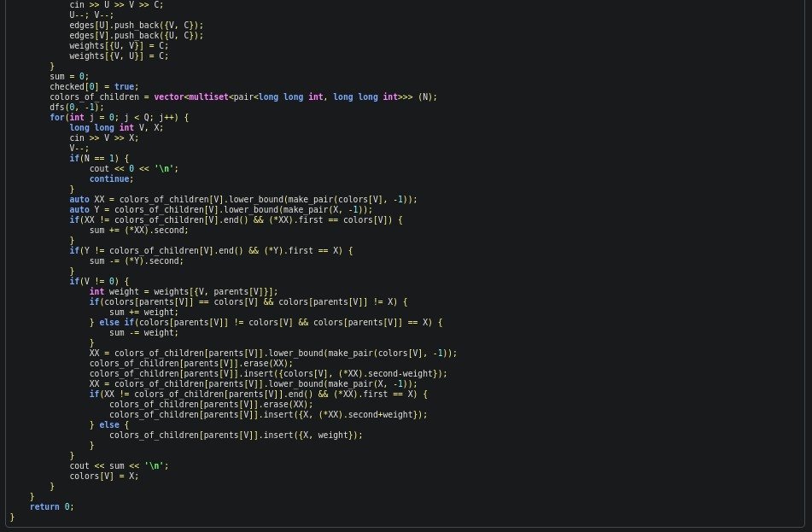Click the line 'long long int V, X;'
Screen dimensions: 812x532
[x=116, y=128]
